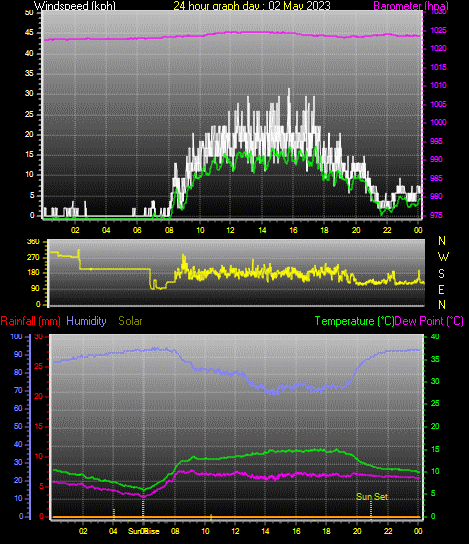The width and height of the screenshot is (469, 544).
Task: Click the '12' hour label under windspeed graph
Action: (x=231, y=230)
